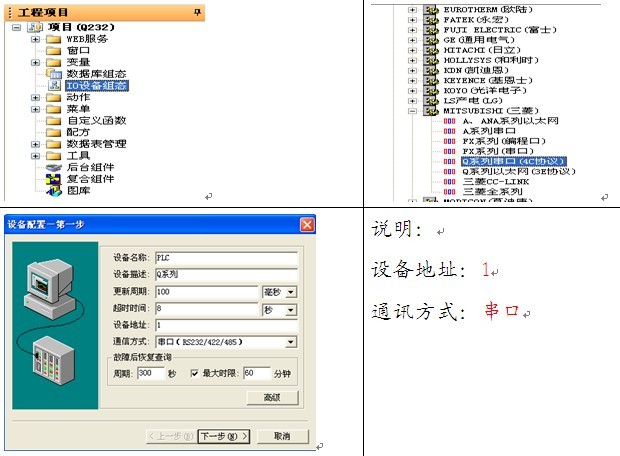Select KOYO (光洋电子) tree row
620x456 pixels.
[x=485, y=91]
